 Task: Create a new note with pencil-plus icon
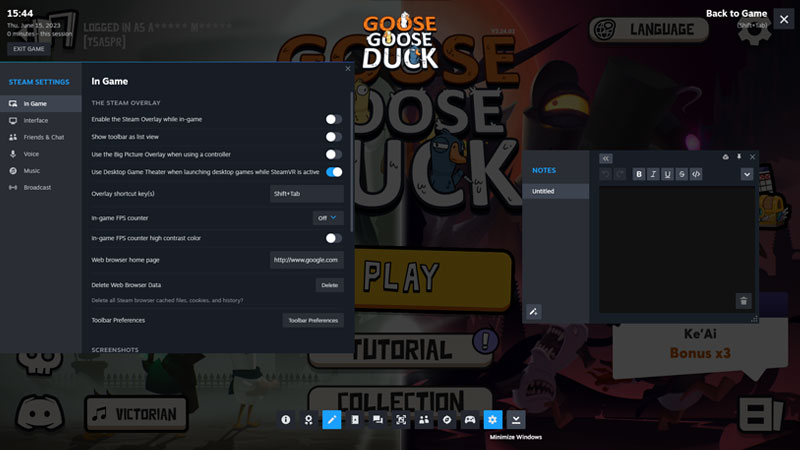534,312
